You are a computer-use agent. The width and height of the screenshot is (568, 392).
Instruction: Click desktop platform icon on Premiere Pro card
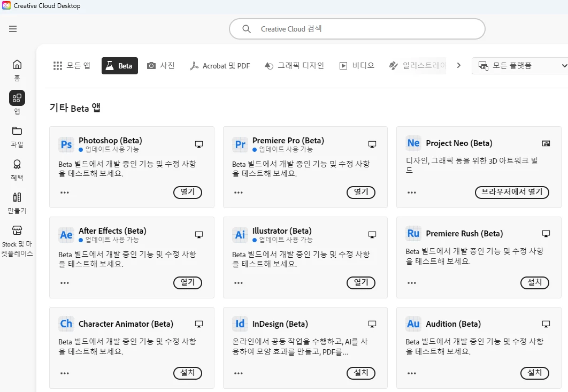pyautogui.click(x=372, y=144)
